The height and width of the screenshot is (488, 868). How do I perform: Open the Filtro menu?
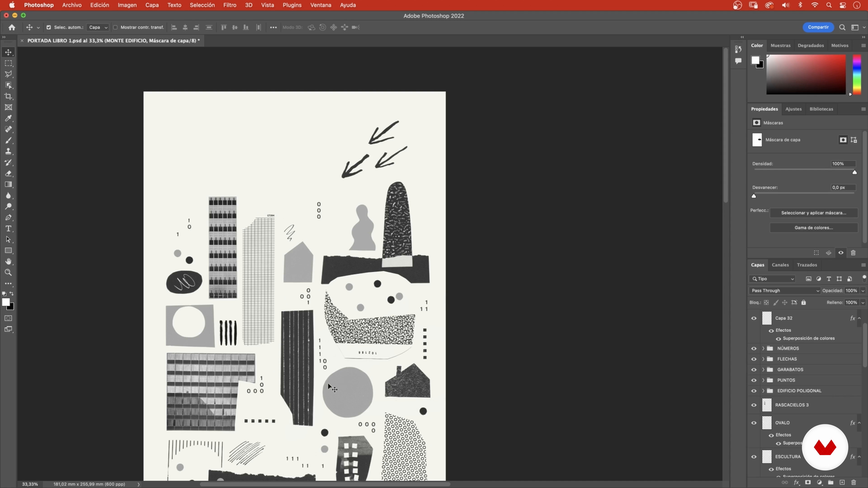[x=229, y=5]
